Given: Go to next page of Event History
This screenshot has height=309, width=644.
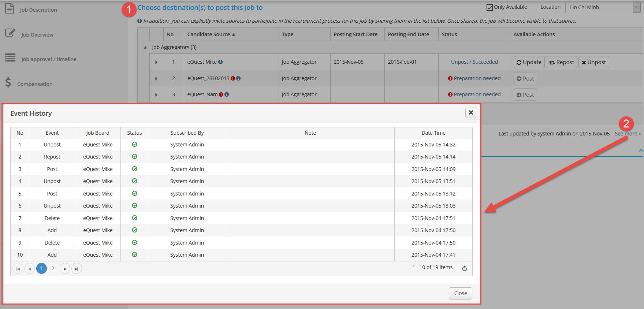Looking at the screenshot, I should click(65, 269).
